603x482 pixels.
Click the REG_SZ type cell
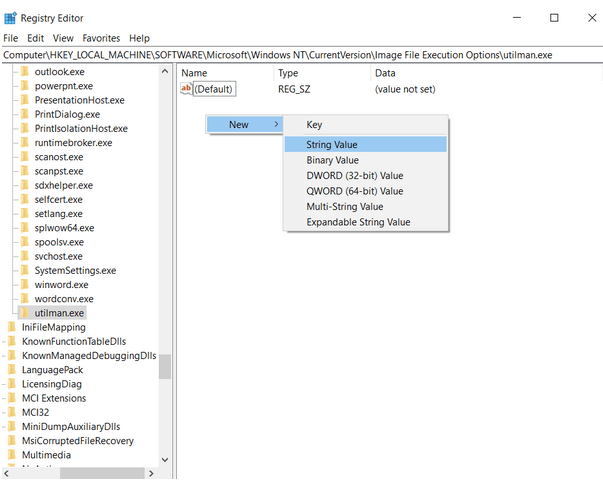[x=294, y=89]
